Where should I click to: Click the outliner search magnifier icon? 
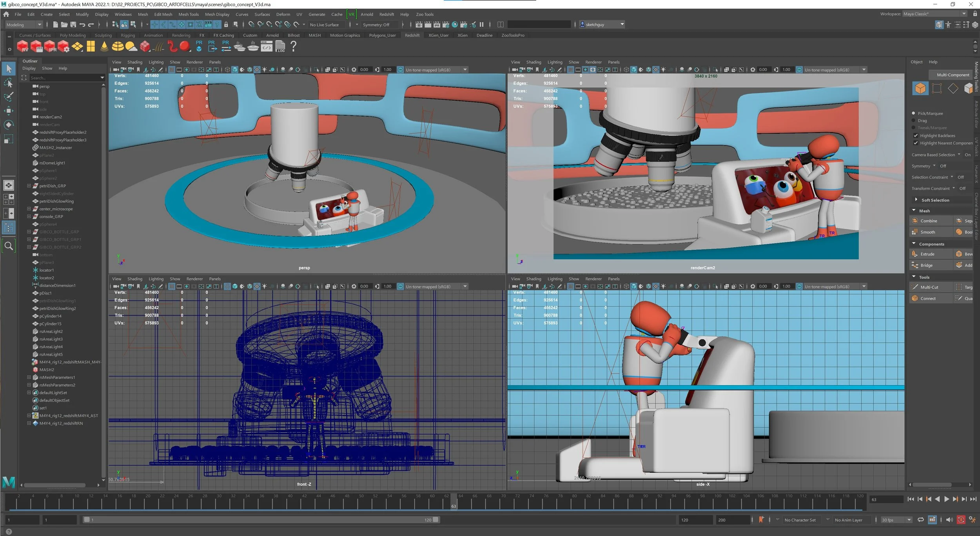coord(9,246)
